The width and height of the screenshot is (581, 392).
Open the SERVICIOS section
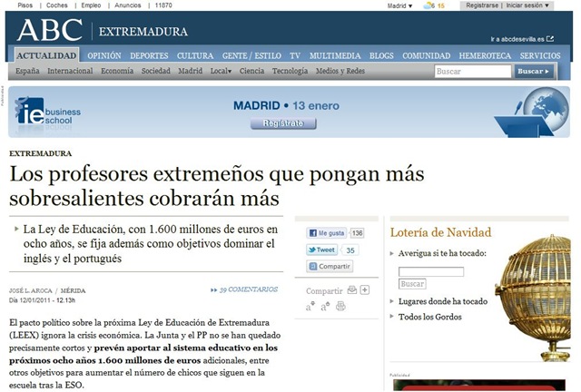(540, 56)
